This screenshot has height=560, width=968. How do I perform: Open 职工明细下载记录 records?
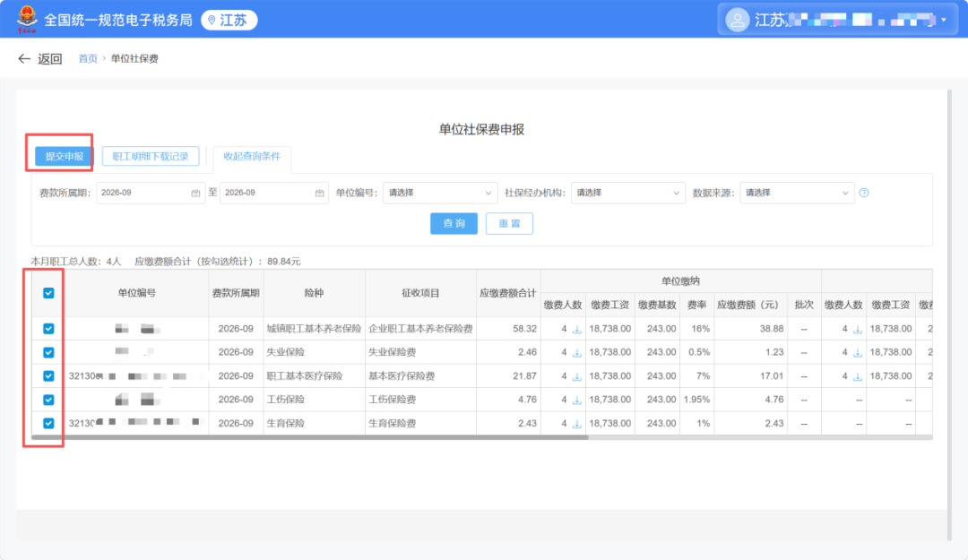151,156
